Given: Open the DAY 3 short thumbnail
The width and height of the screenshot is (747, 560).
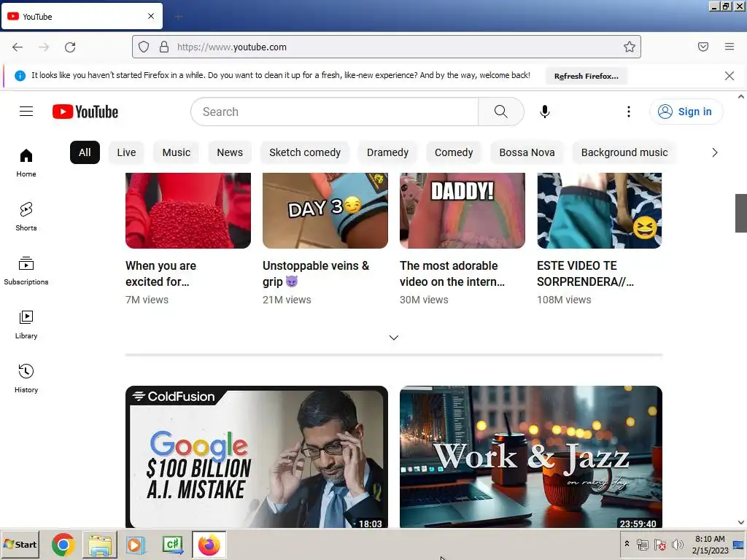Looking at the screenshot, I should click(x=325, y=211).
